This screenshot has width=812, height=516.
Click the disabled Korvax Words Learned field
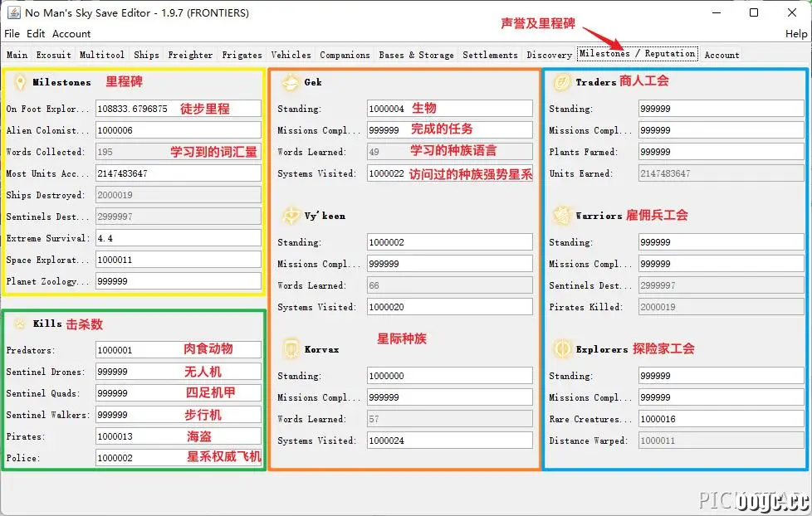[449, 419]
